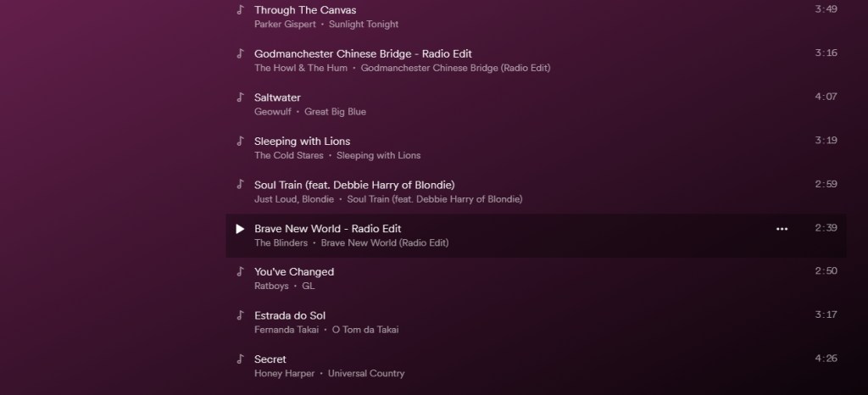The height and width of the screenshot is (395, 868).
Task: Click the play icon beside Brave New World
Action: pos(240,229)
